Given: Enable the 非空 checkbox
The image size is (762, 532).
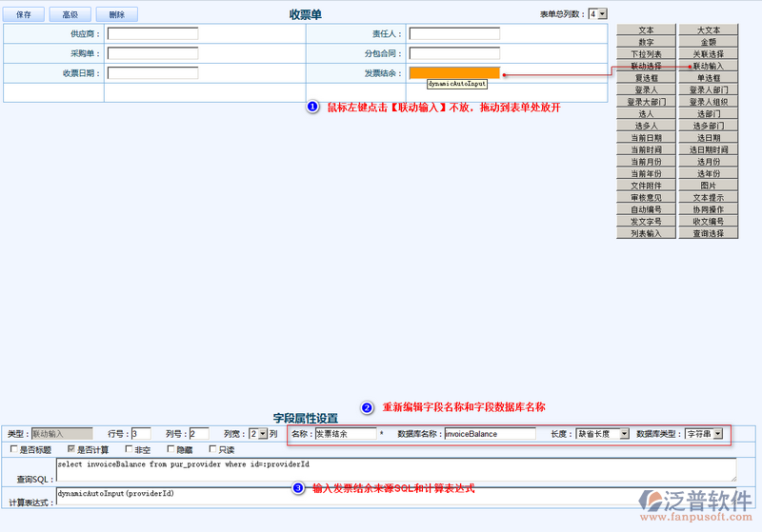Looking at the screenshot, I should click(130, 449).
